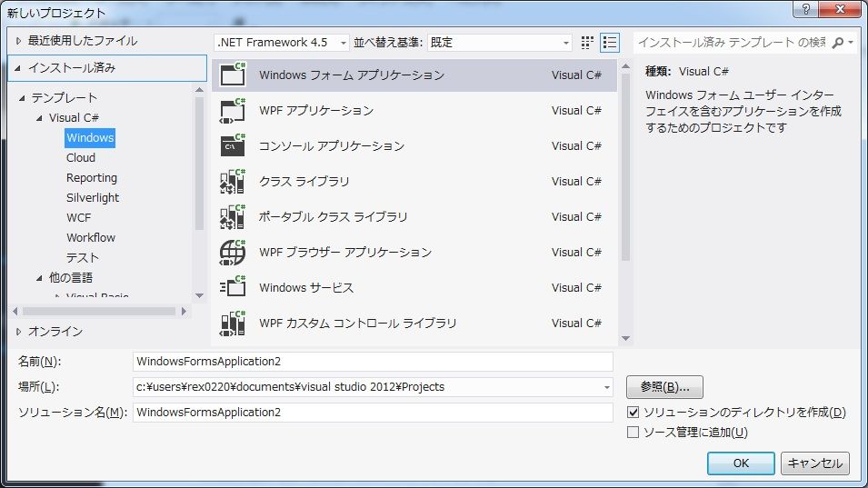868x488 pixels.
Task: Click the WPF ブラウザー アプリケーション globe icon
Action: pos(233,252)
